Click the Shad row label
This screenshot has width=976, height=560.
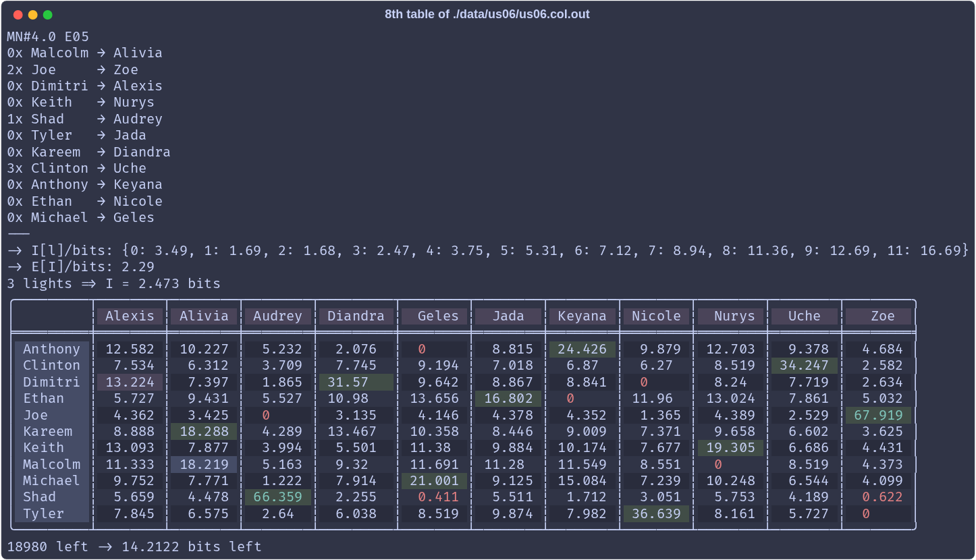[x=52, y=497]
